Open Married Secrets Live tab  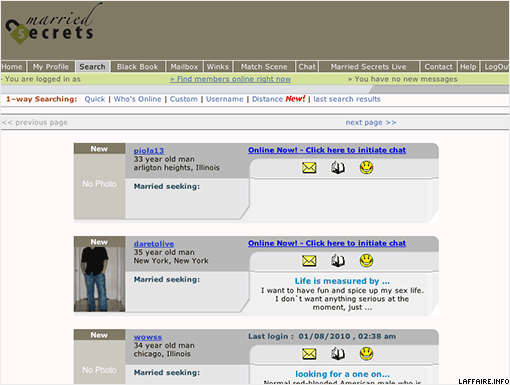[369, 67]
